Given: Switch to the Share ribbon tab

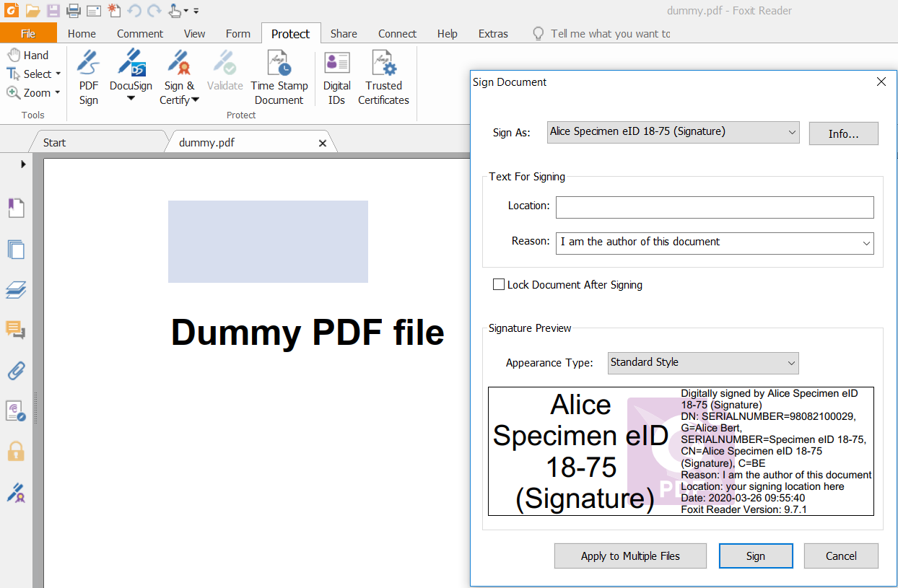Looking at the screenshot, I should click(344, 33).
